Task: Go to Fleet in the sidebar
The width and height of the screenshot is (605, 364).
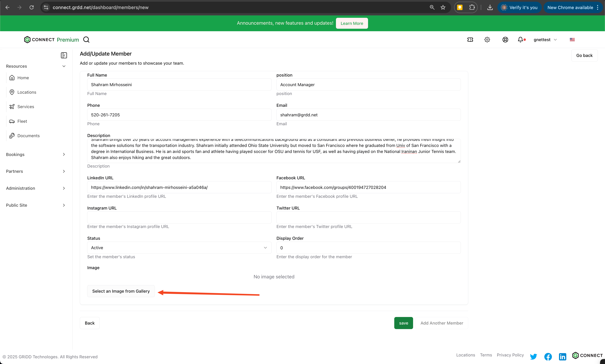Action: tap(22, 121)
